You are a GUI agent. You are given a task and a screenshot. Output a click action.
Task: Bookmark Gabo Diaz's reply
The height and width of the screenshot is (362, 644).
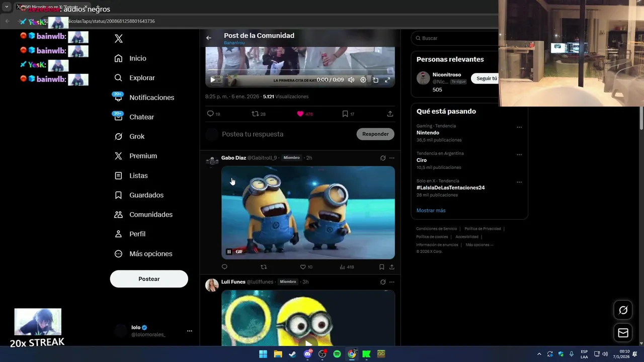tap(382, 267)
